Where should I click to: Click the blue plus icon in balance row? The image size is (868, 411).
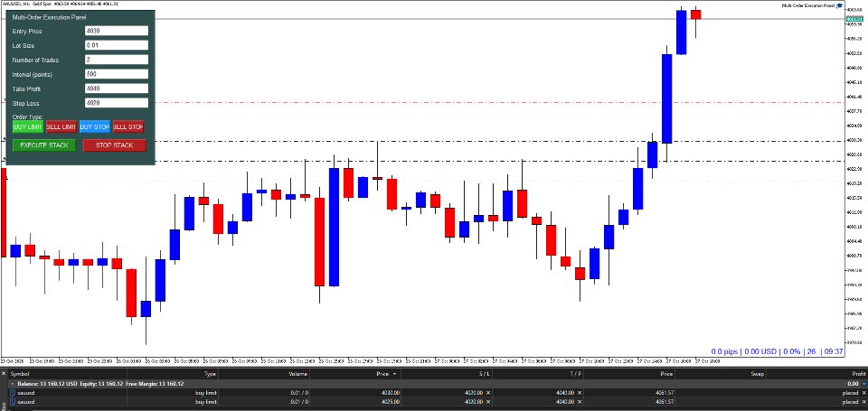tap(863, 383)
